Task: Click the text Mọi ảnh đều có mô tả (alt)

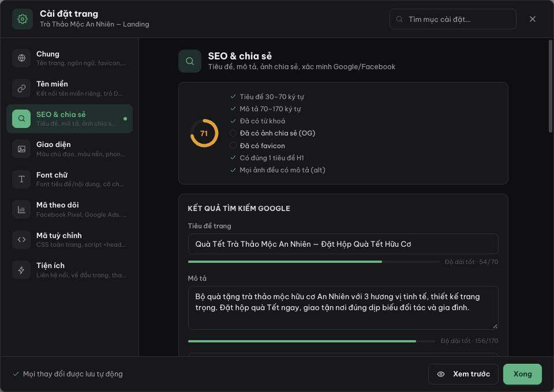Action: click(x=282, y=170)
